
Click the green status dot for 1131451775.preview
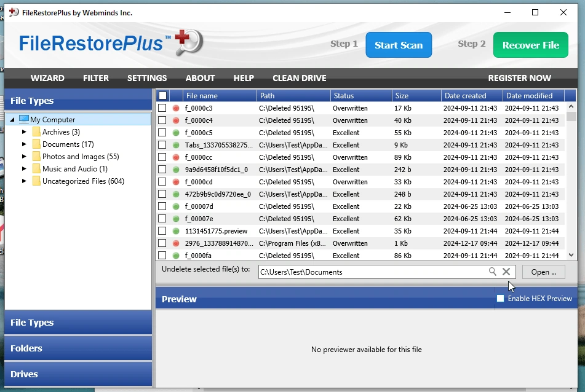pyautogui.click(x=176, y=231)
